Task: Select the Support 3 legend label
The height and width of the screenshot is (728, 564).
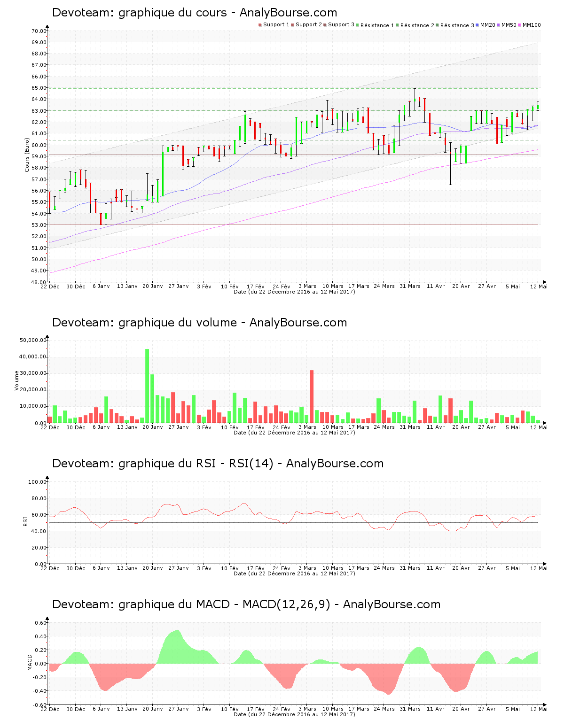Action: (341, 25)
